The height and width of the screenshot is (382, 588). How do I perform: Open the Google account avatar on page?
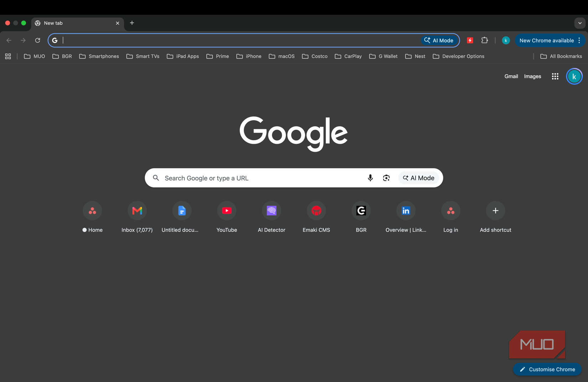(574, 77)
